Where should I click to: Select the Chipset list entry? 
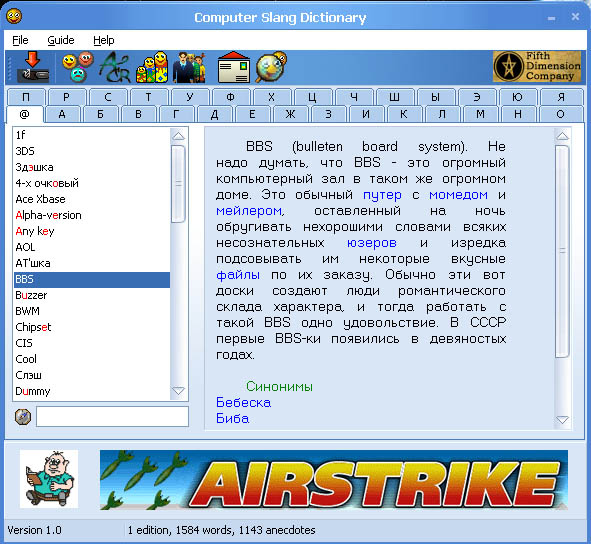[x=92, y=327]
